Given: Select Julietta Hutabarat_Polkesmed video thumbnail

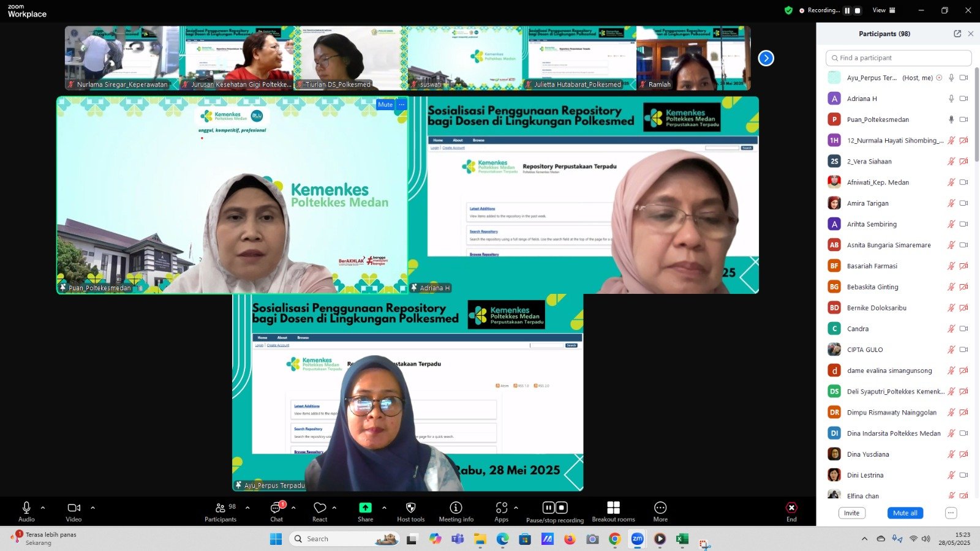Looking at the screenshot, I should click(579, 58).
